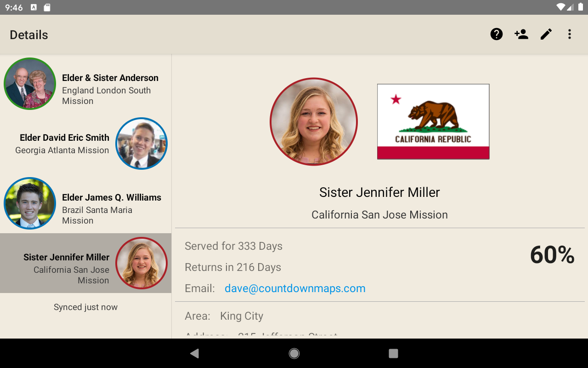
Task: Open the dave@countdownmaps.com email link
Action: coord(295,288)
